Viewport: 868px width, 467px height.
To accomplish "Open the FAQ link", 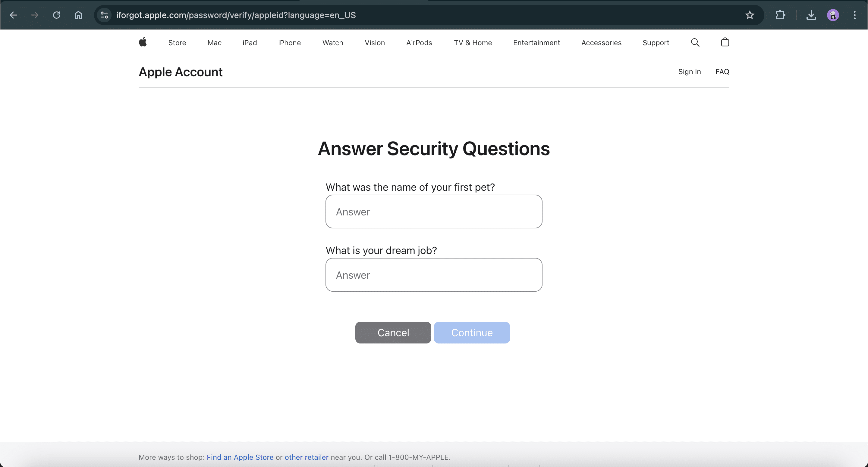I will tap(722, 72).
